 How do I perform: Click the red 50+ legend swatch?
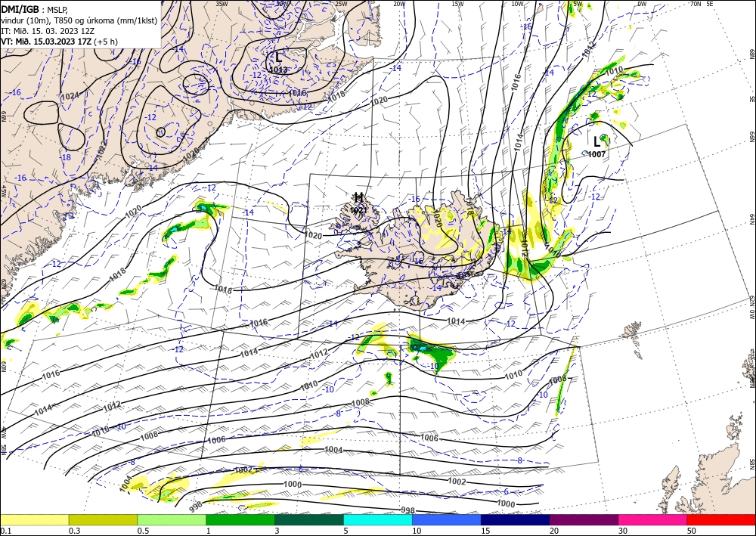point(721,519)
